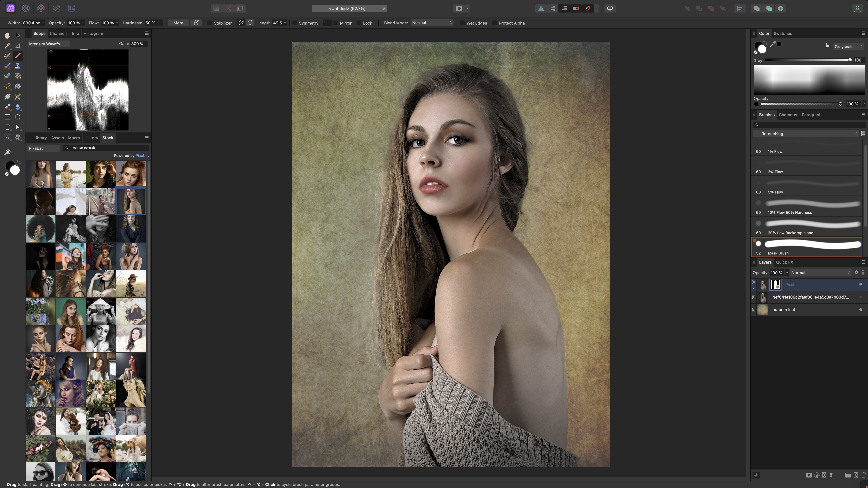Enable the Symmetry checkbox
The width and height of the screenshot is (868, 488).
[x=295, y=23]
